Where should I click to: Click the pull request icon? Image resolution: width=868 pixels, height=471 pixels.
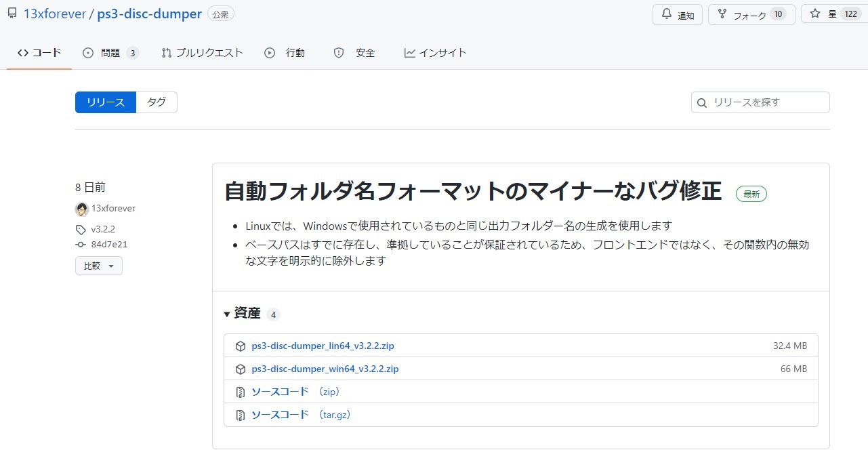click(x=167, y=53)
